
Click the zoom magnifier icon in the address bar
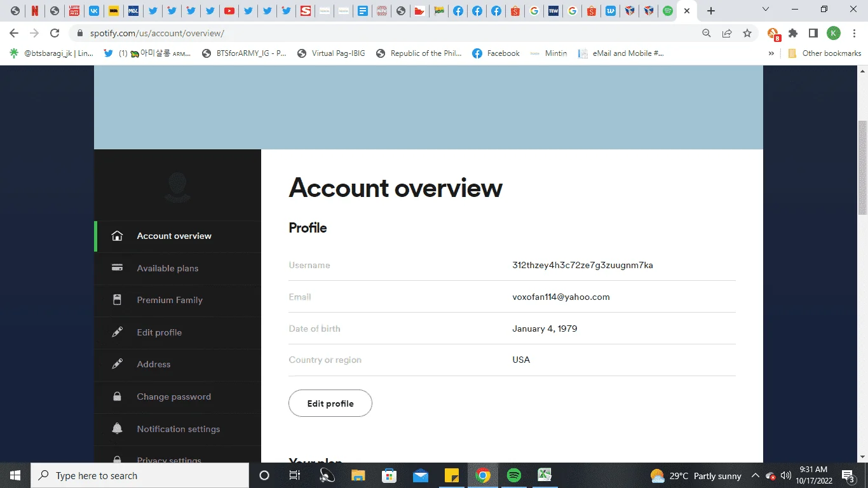click(706, 33)
